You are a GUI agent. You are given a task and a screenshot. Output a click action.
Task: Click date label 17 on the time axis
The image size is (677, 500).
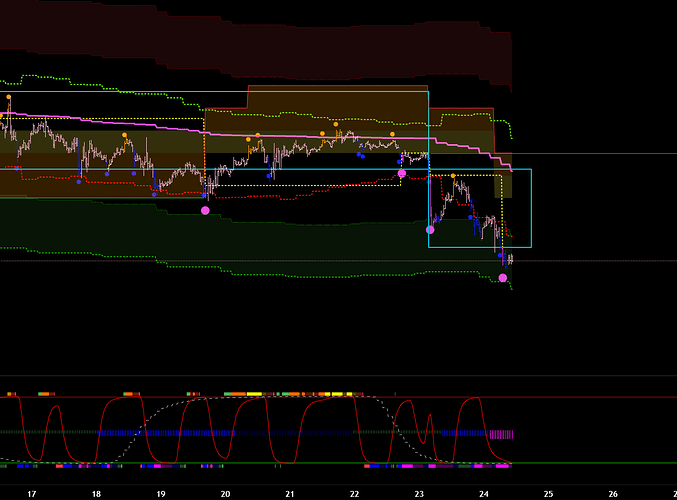(x=31, y=493)
